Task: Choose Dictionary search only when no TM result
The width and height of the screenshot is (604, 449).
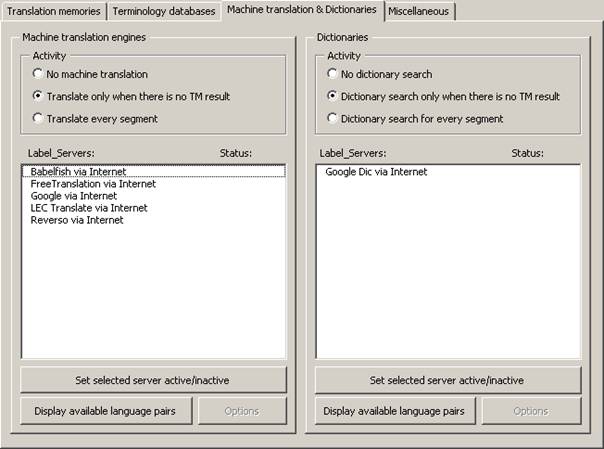Action: pos(334,96)
